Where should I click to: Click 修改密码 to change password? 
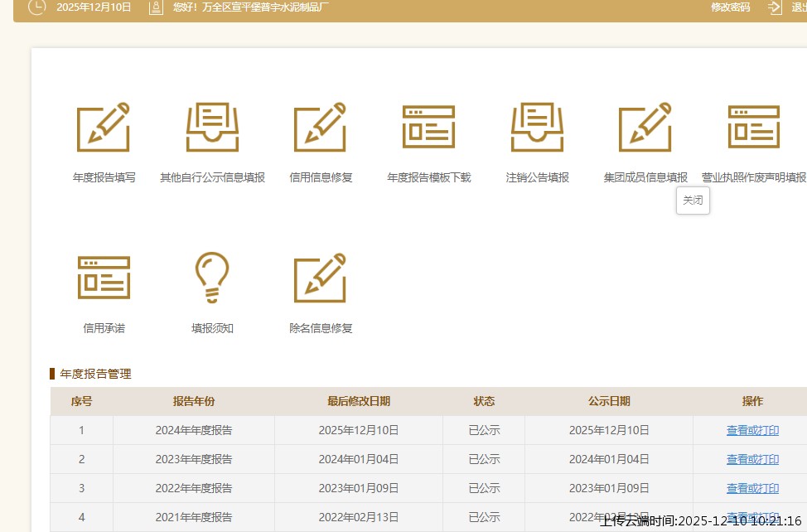(729, 8)
